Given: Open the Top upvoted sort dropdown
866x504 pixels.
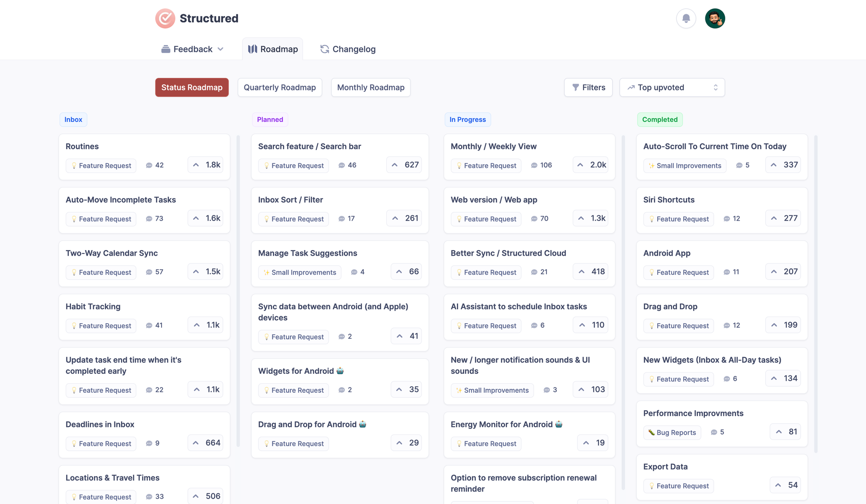Looking at the screenshot, I should 672,87.
